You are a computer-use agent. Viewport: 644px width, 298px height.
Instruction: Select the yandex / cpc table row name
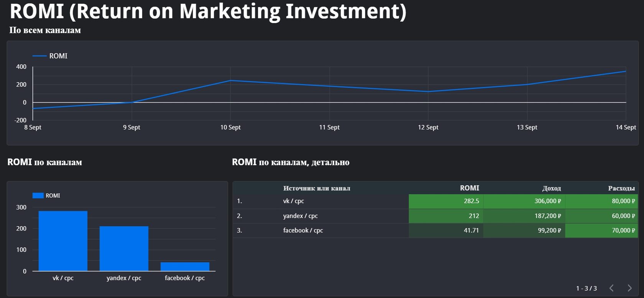tap(301, 216)
